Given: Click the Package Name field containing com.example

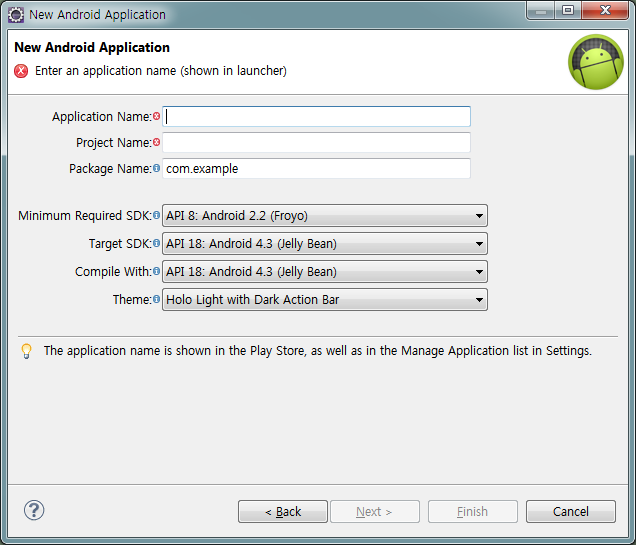Looking at the screenshot, I should (x=316, y=168).
